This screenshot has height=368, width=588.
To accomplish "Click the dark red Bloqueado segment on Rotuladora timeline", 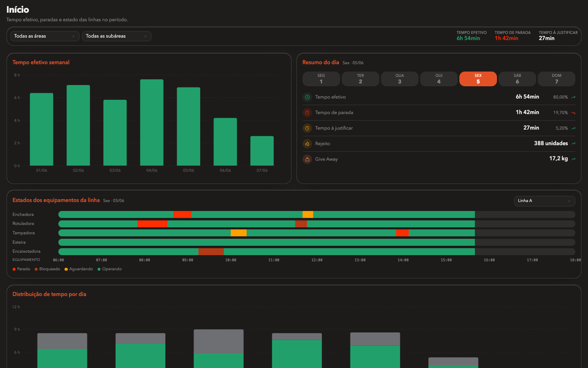I will (301, 224).
